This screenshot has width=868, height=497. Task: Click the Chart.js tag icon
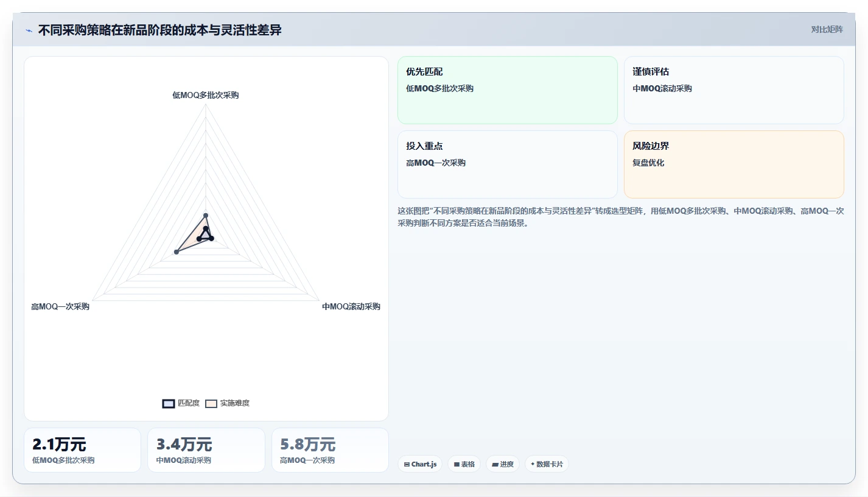[x=407, y=464]
